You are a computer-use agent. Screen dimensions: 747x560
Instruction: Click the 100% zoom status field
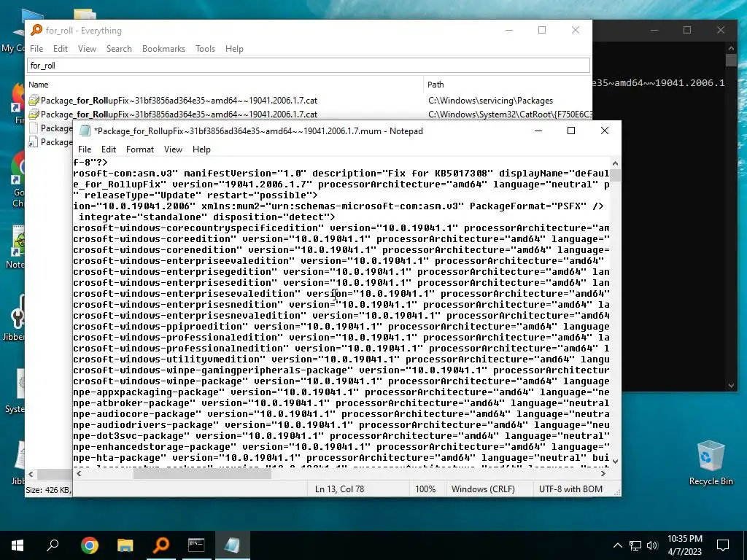pos(425,489)
